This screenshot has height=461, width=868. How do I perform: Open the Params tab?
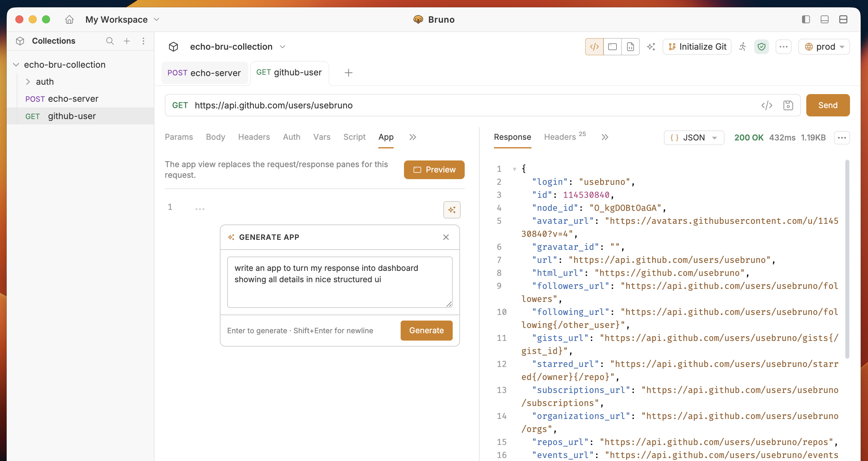[x=179, y=137]
